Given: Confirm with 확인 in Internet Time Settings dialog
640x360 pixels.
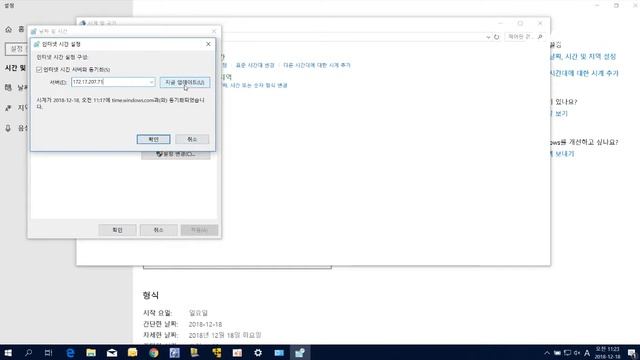Looking at the screenshot, I should coord(153,139).
